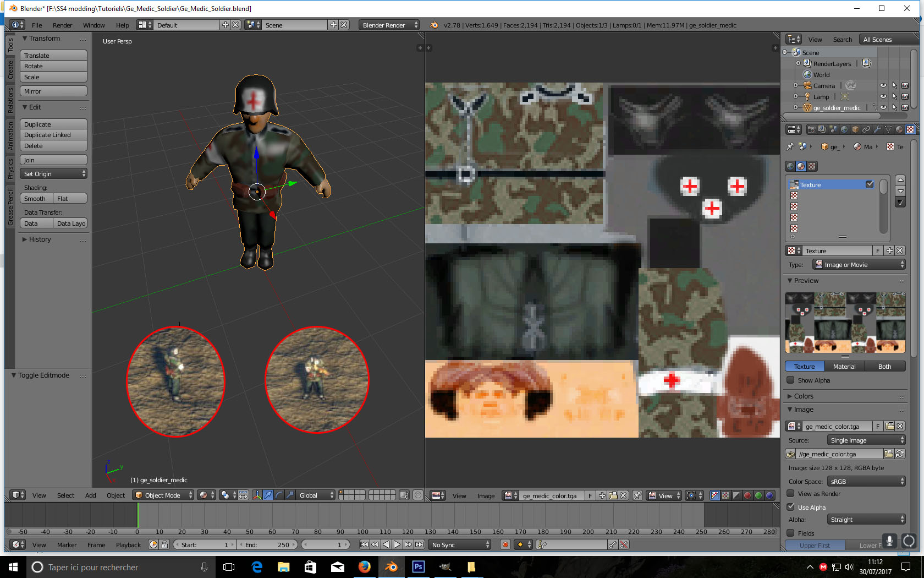
Task: Open the Render properties tab camera icon
Action: (x=811, y=129)
